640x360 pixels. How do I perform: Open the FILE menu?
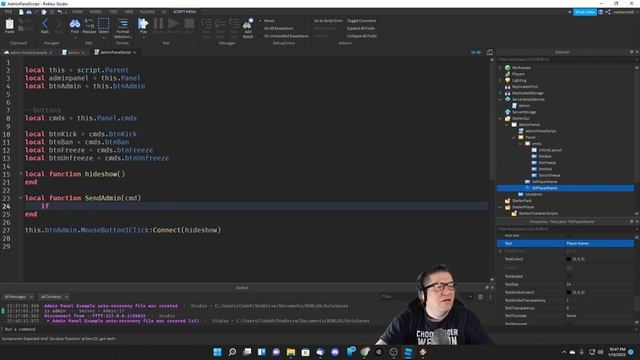8,12
